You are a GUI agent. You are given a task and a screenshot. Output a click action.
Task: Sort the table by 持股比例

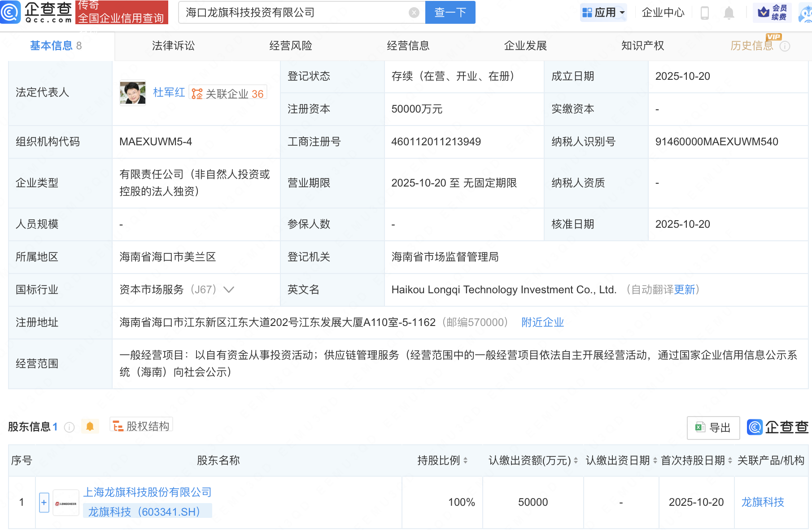[465, 460]
